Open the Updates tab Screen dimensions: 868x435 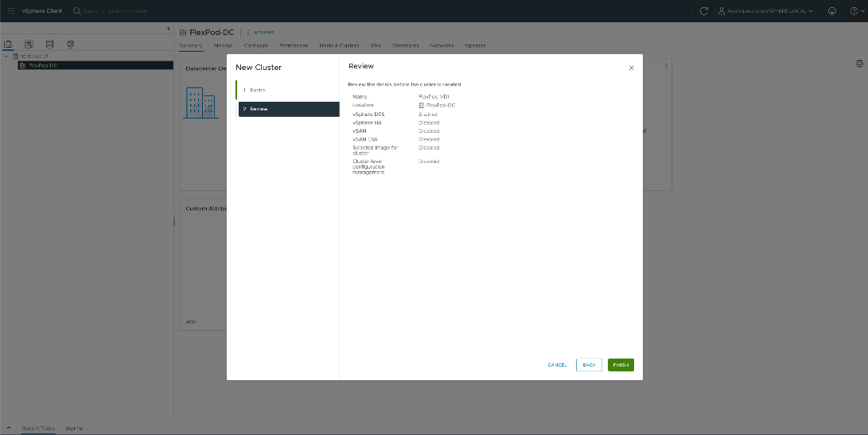(475, 45)
